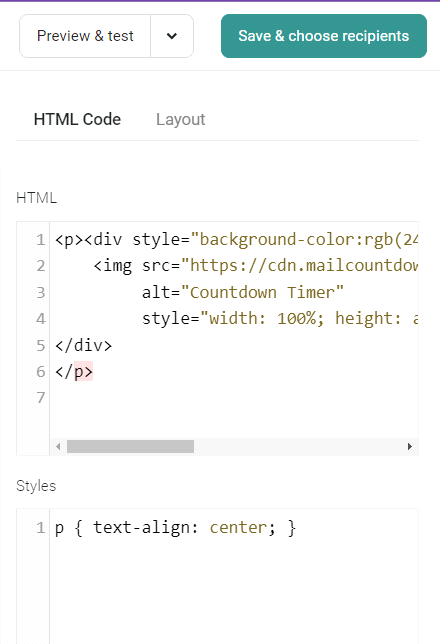Click the HTML section label
This screenshot has height=644, width=440.
[x=36, y=198]
